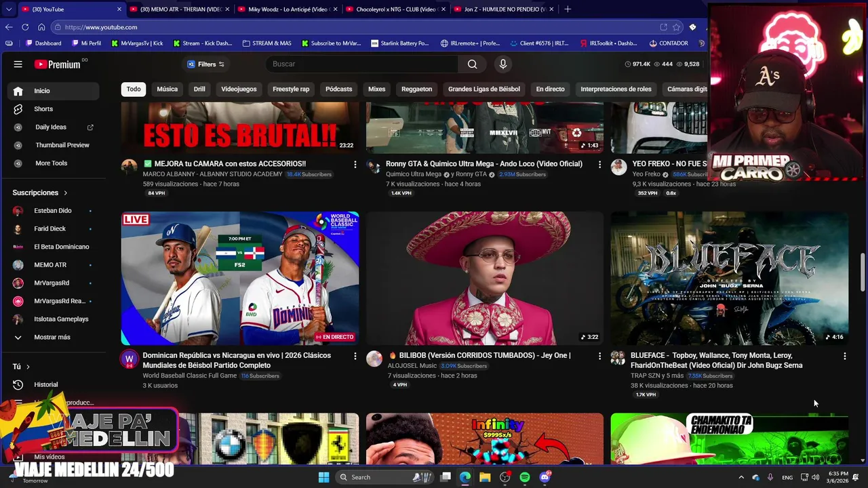Select the Inicio sidebar item
The width and height of the screenshot is (868, 488).
[x=53, y=91]
